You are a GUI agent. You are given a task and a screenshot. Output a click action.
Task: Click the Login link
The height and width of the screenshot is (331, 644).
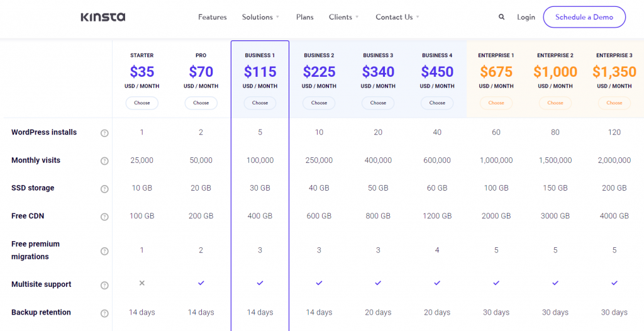(x=526, y=17)
